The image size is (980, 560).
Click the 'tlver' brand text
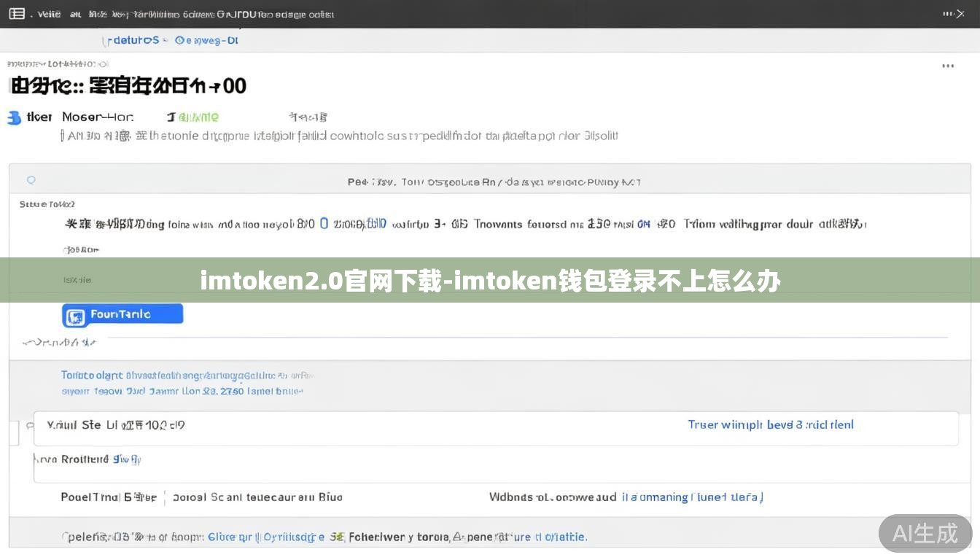point(39,117)
